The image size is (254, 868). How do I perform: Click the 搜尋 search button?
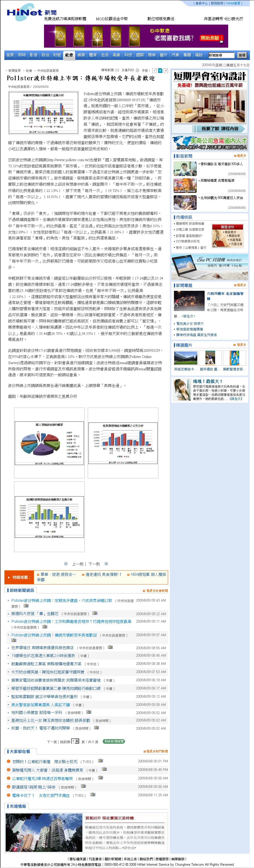(x=242, y=55)
